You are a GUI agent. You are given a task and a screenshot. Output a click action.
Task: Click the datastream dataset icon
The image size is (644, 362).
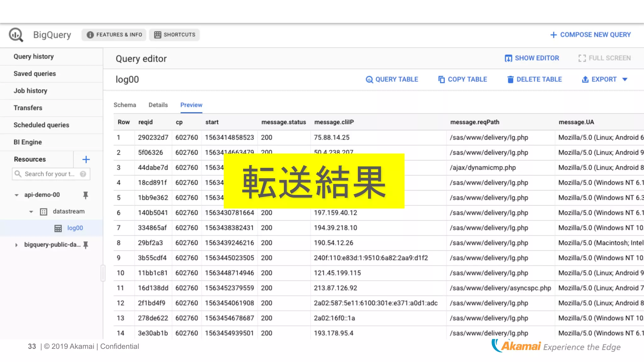(x=44, y=212)
